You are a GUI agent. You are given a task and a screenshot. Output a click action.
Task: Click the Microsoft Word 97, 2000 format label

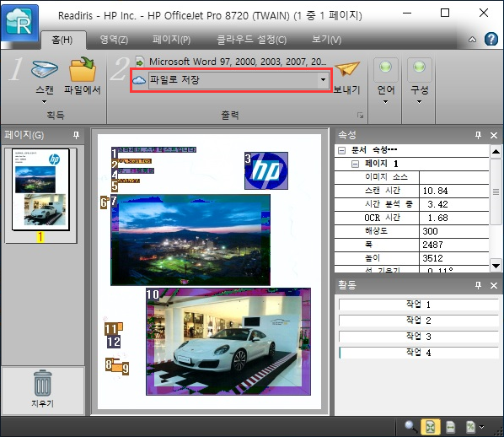pos(238,62)
